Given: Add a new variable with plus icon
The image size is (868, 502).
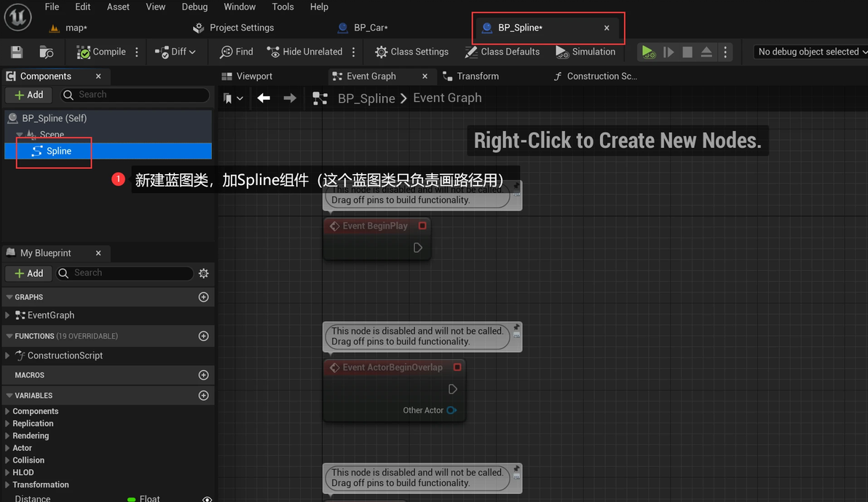Looking at the screenshot, I should coord(204,396).
